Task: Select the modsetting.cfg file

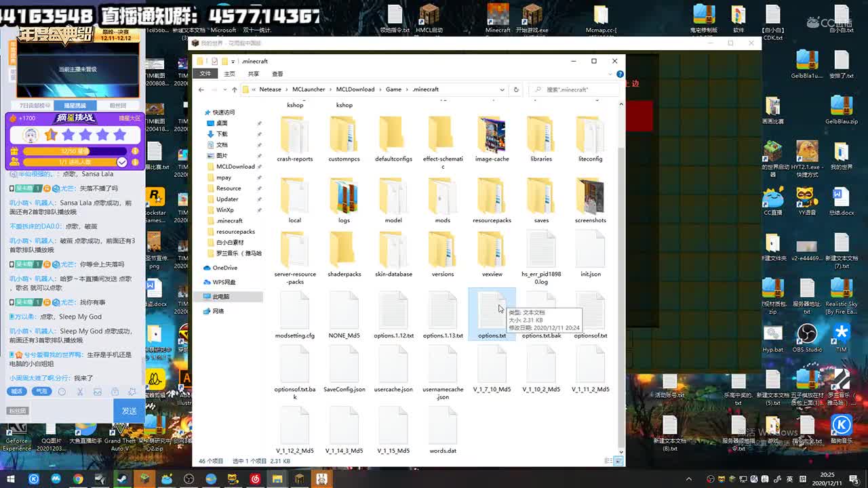Action: click(x=294, y=316)
